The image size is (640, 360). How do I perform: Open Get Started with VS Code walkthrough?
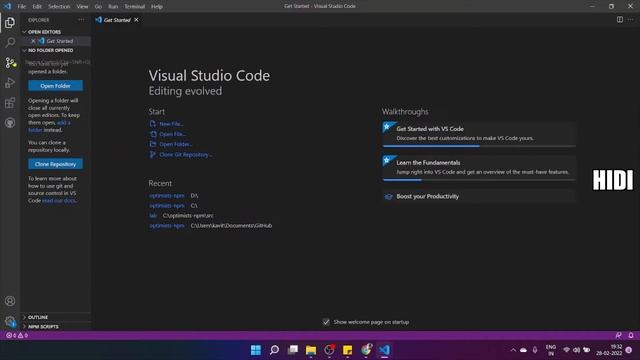click(479, 133)
